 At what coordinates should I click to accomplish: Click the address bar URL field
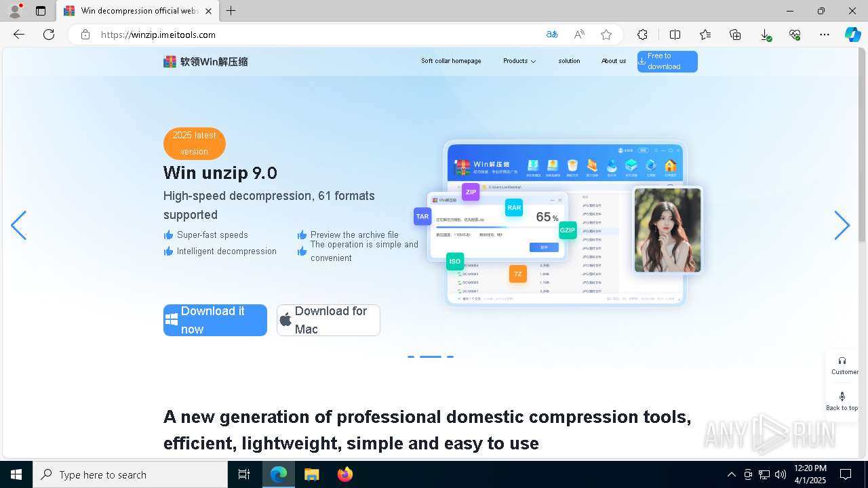[x=319, y=35]
